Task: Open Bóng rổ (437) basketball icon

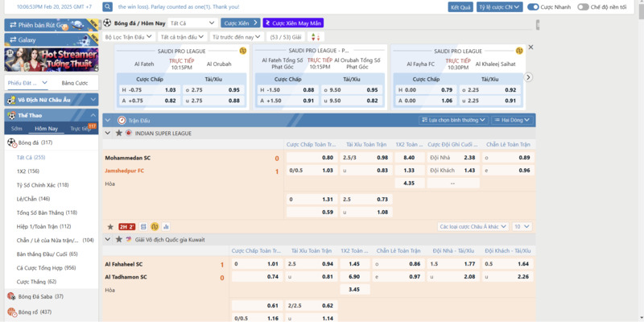Action: [11, 312]
